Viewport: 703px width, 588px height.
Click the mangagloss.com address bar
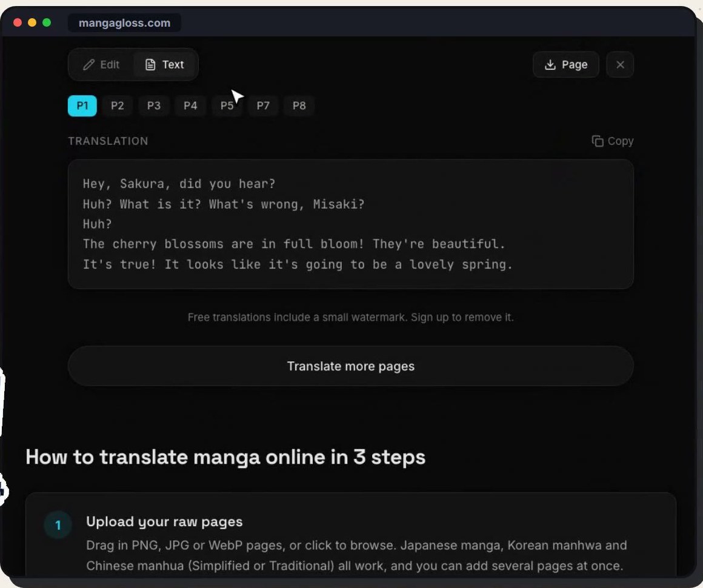125,23
